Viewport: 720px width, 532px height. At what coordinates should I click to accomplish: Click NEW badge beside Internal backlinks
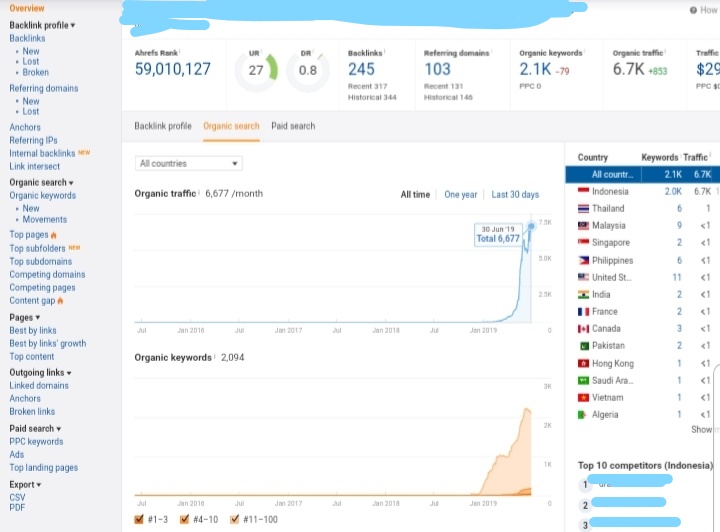pyautogui.click(x=84, y=152)
